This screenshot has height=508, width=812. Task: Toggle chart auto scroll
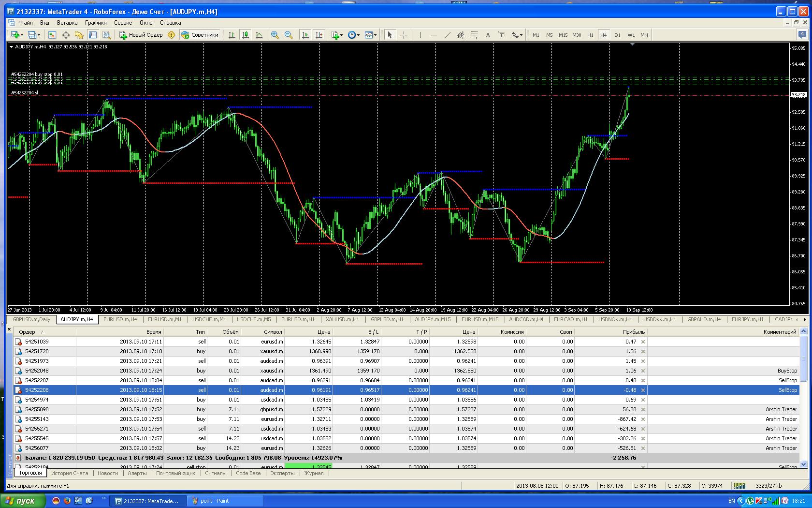(x=305, y=35)
